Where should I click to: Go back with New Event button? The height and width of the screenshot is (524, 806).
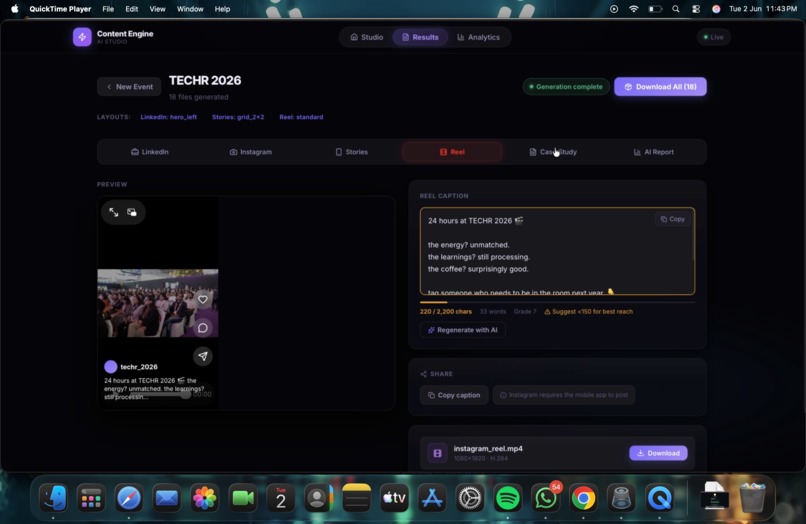(x=130, y=87)
